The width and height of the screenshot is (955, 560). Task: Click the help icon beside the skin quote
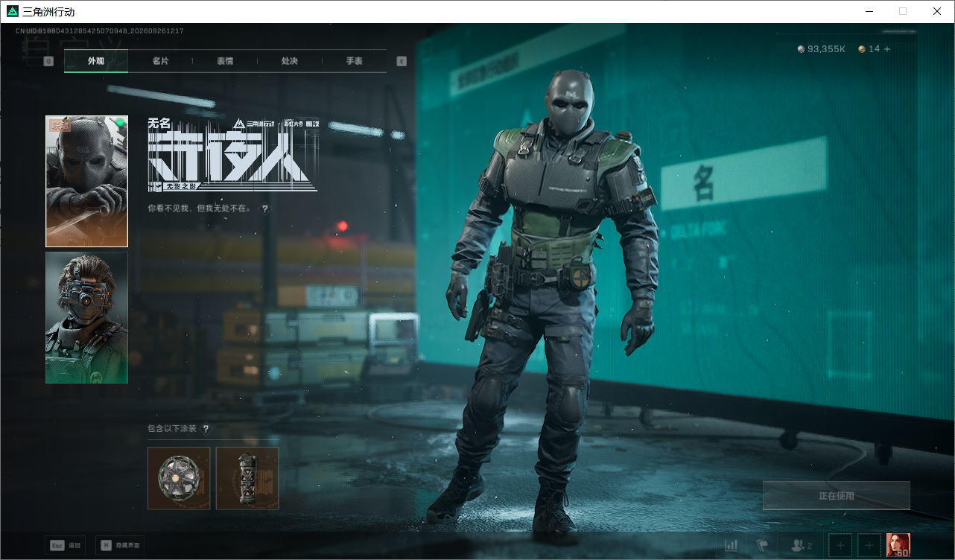tap(264, 209)
